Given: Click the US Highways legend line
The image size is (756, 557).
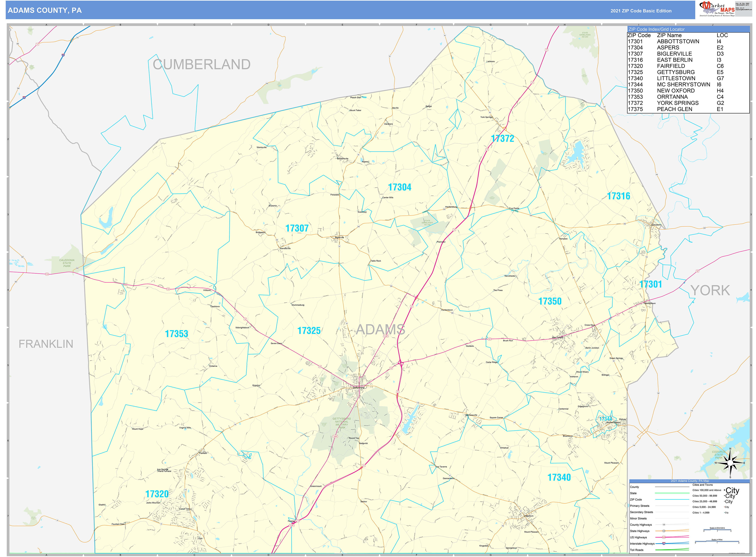Looking at the screenshot, I should [672, 537].
